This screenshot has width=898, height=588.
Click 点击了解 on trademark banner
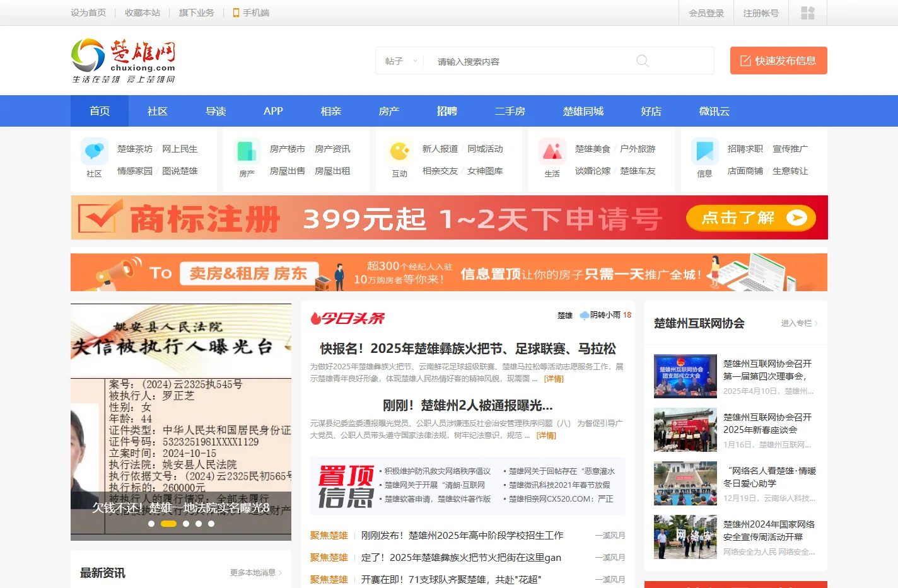click(x=751, y=218)
